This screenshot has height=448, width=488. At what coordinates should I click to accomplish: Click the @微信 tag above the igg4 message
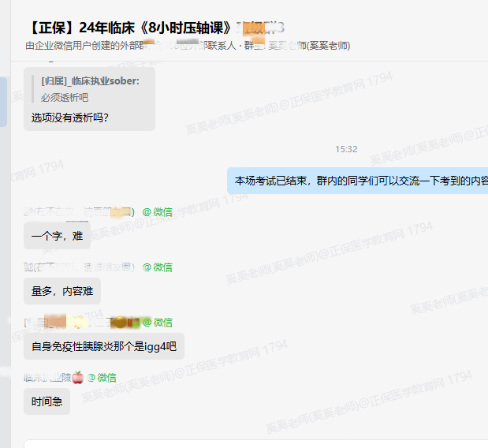click(x=158, y=323)
